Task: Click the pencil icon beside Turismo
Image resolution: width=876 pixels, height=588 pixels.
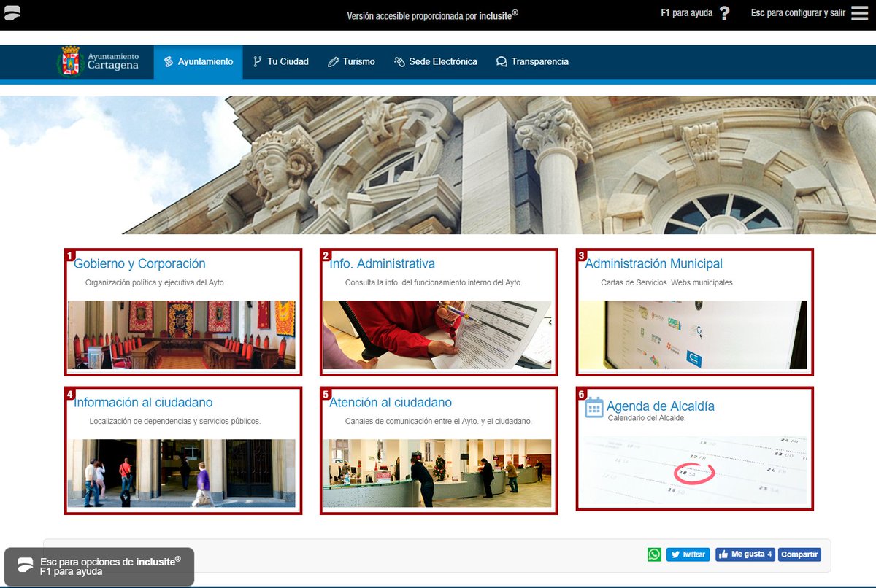Action: 334,62
